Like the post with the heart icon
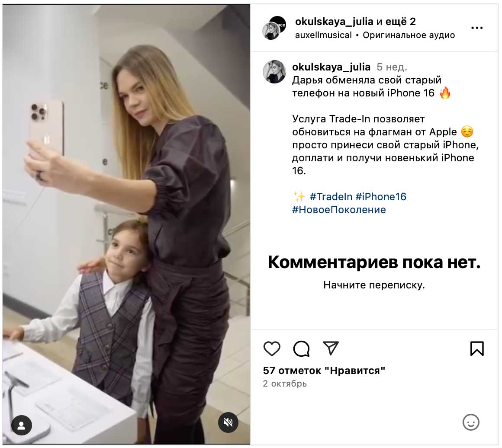This screenshot has width=502, height=448. [272, 349]
